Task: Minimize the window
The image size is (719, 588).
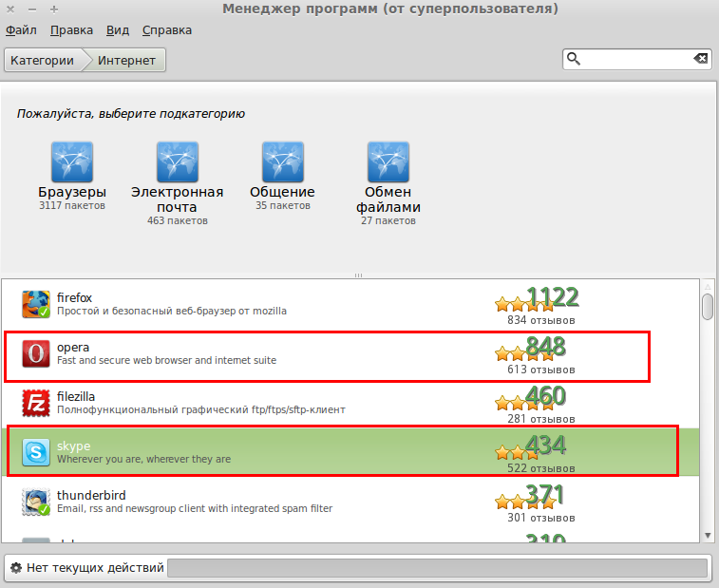Action: coord(32,9)
